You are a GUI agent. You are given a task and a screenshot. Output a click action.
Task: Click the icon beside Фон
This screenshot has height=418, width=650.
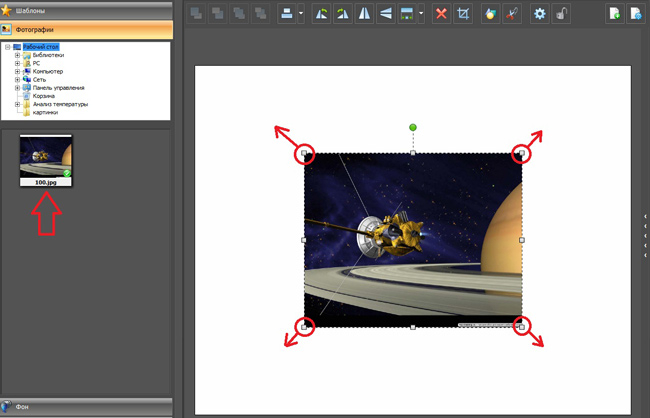[6, 406]
